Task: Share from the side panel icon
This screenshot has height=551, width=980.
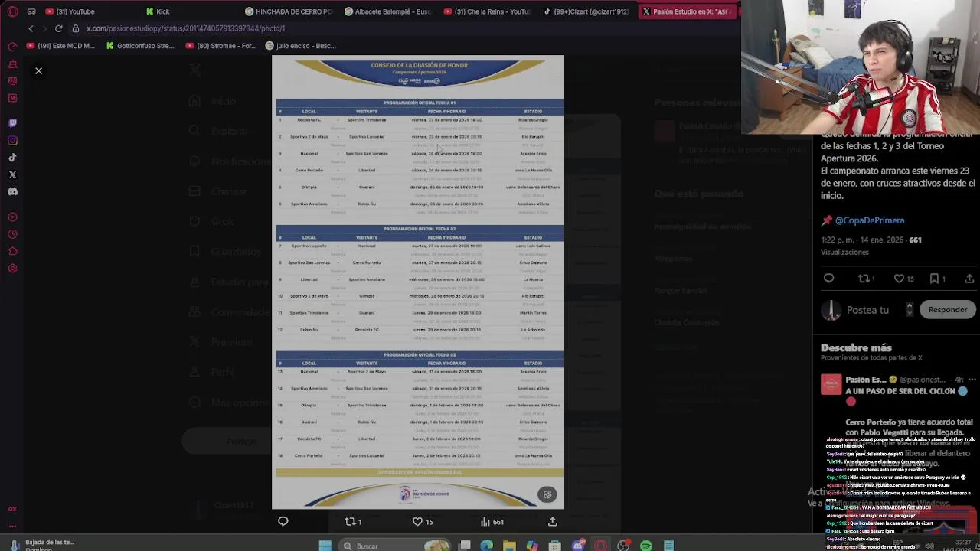Action: click(x=969, y=279)
